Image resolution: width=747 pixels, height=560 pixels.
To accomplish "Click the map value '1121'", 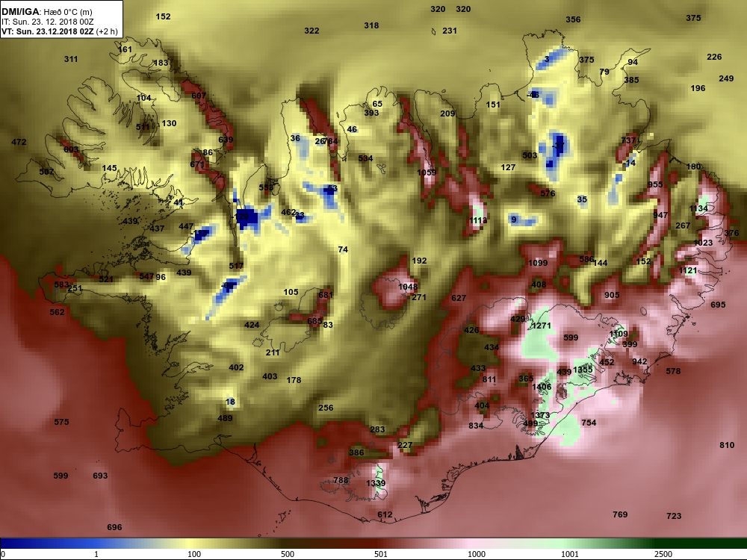I will coord(688,270).
